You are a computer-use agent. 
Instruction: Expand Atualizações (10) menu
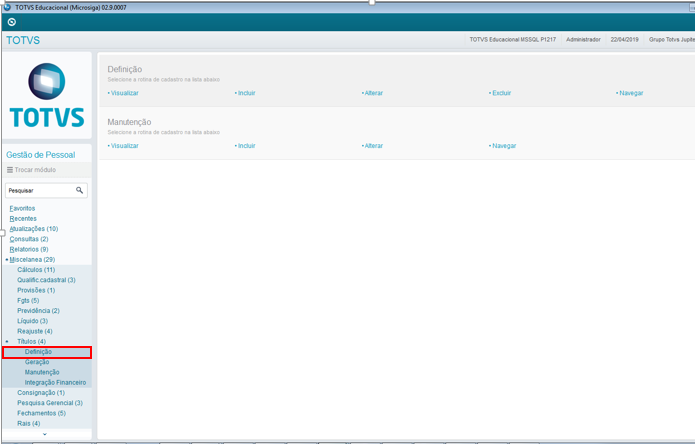click(34, 229)
